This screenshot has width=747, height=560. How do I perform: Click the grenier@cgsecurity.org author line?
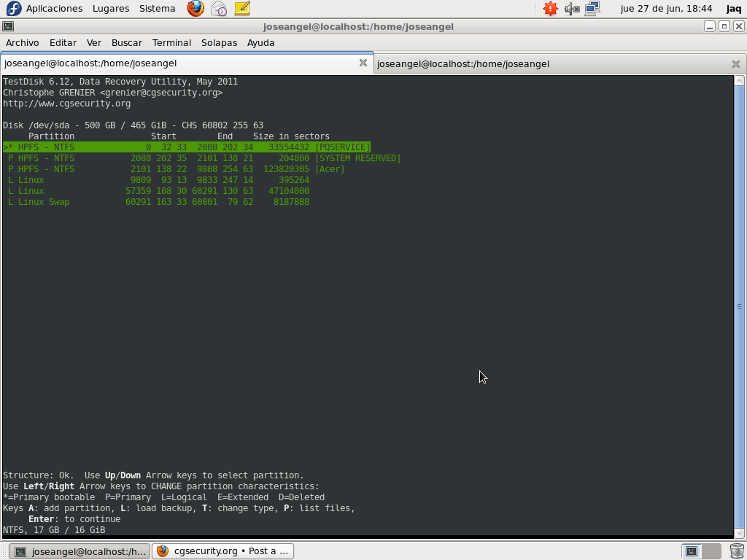point(113,93)
